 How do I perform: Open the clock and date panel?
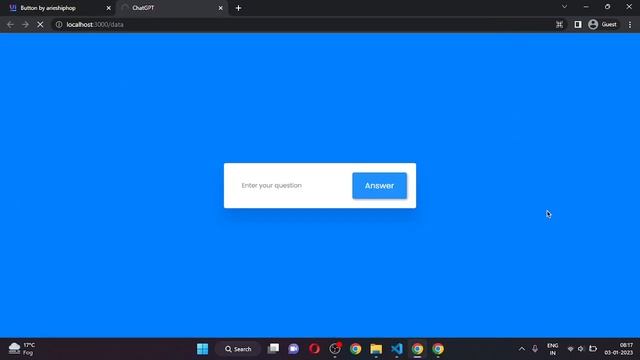coord(619,349)
